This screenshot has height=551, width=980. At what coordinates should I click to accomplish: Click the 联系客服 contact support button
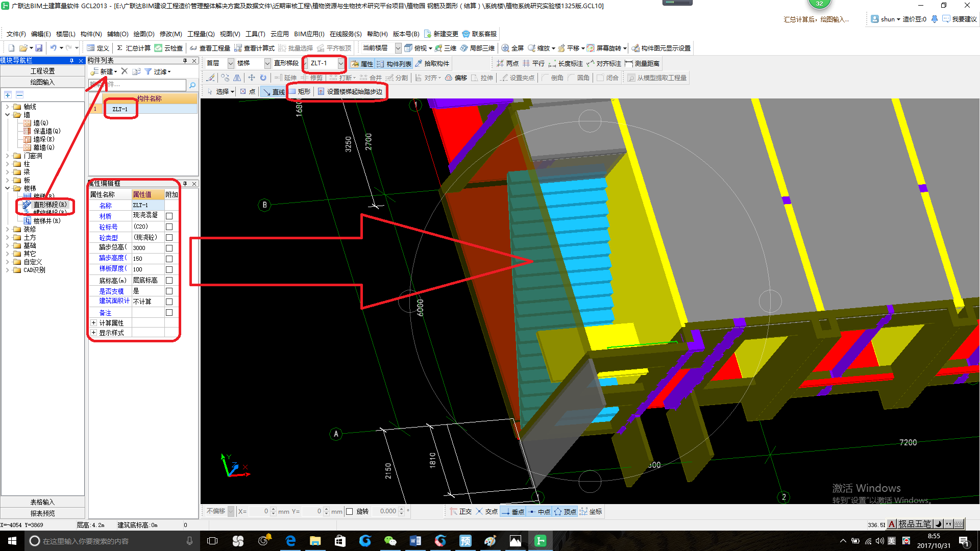pyautogui.click(x=479, y=34)
